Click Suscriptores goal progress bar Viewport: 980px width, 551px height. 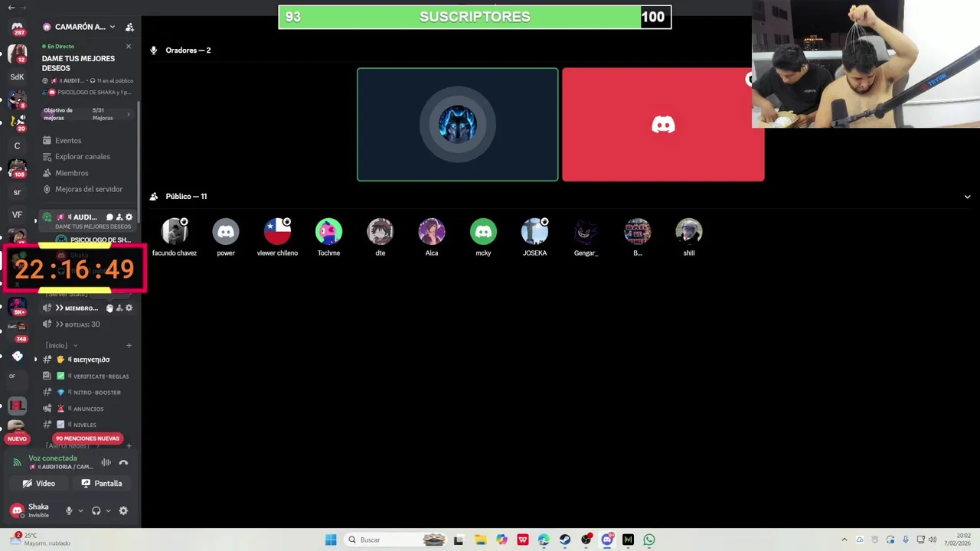point(475,17)
